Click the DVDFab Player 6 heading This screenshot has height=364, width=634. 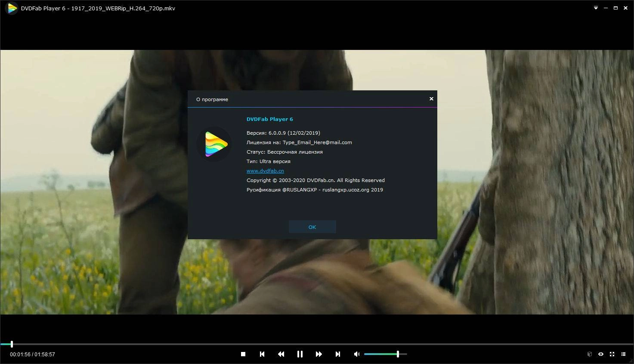269,119
